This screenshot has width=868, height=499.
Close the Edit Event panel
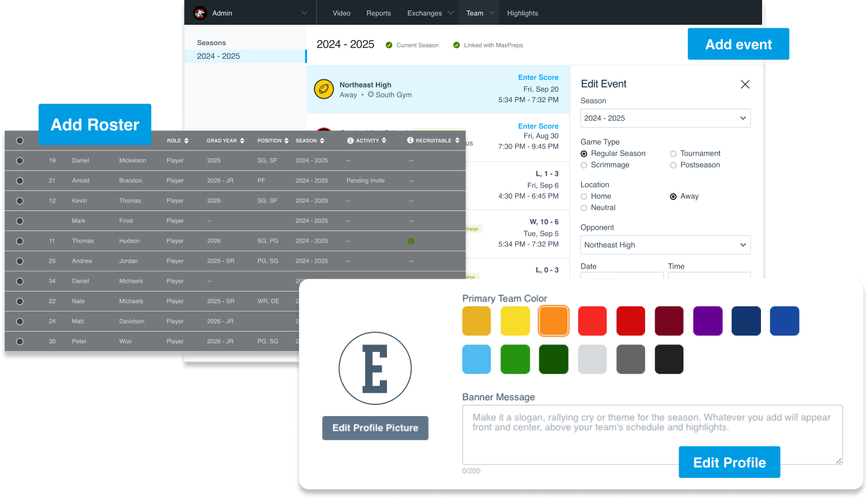tap(745, 85)
